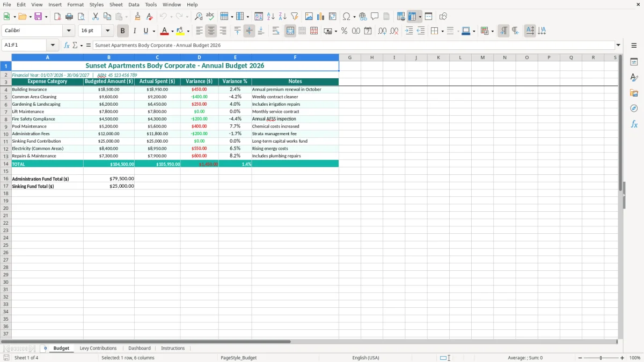Screen dimensions: 644x362
Task: Insert or edit pivot table
Action: (333, 17)
